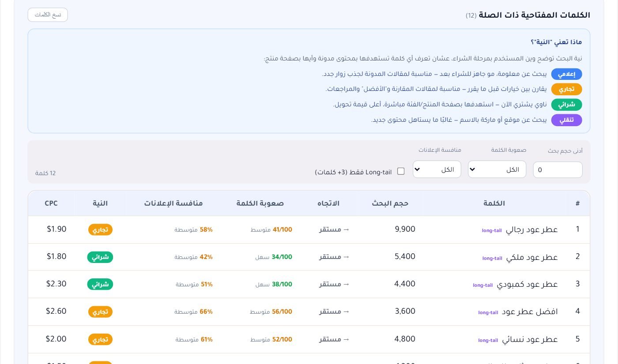Focus the أدنى حجم بحث input field
The image size is (618, 364).
pos(558,170)
